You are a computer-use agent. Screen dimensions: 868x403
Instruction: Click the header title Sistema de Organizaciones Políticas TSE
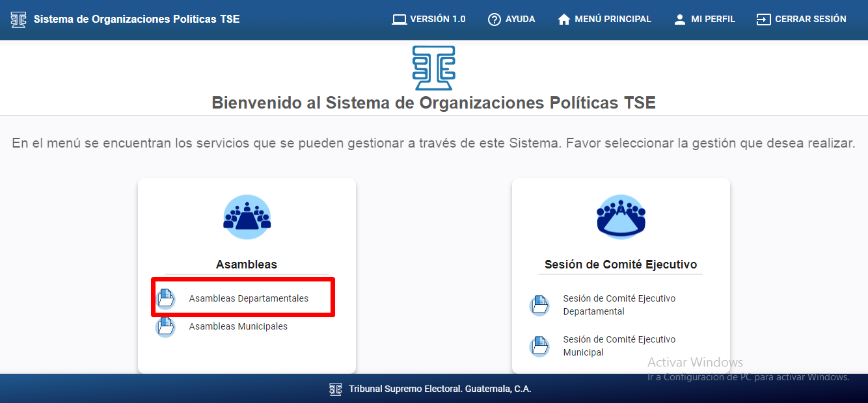[137, 19]
